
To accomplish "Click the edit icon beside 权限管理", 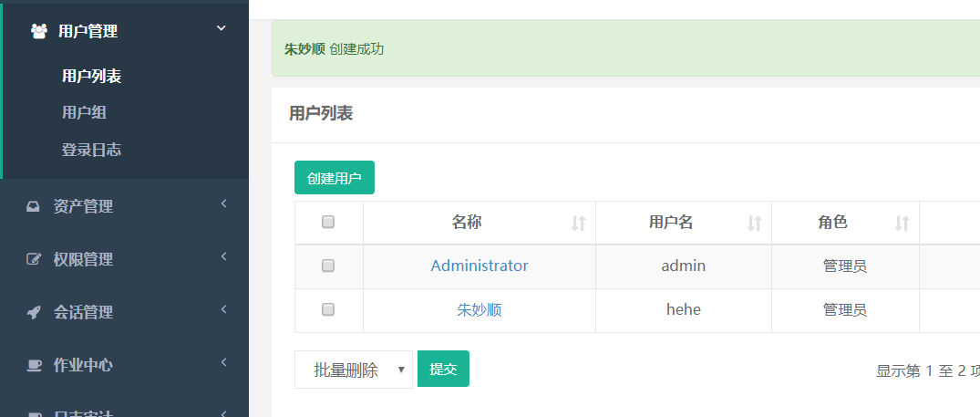I will tap(34, 259).
